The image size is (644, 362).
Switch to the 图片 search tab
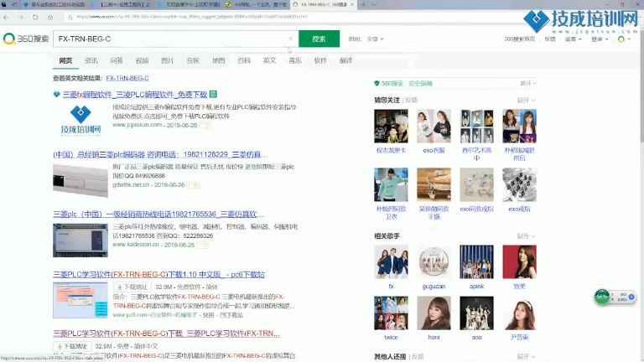pyautogui.click(x=168, y=60)
